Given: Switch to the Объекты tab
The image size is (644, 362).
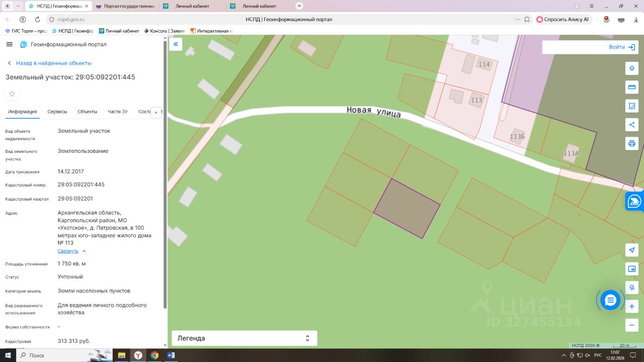Looking at the screenshot, I should (x=88, y=112).
